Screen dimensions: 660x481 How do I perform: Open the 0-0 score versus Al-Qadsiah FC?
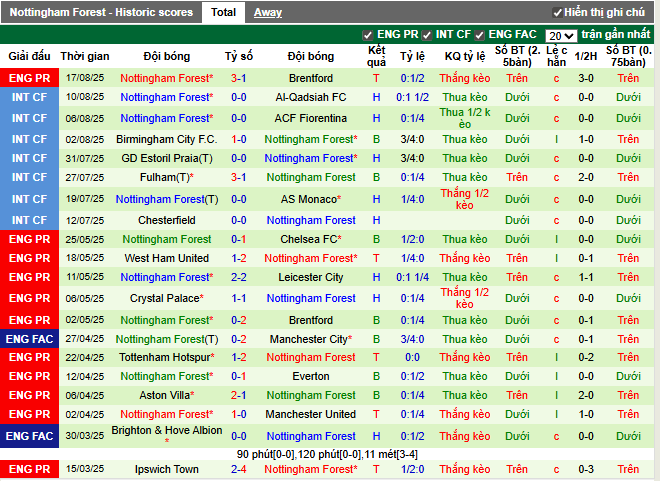[239, 97]
